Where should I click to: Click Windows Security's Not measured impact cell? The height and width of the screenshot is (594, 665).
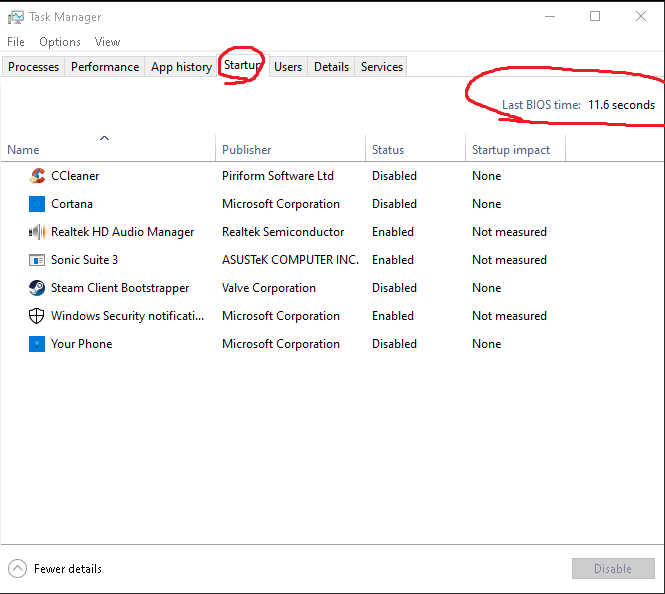509,316
